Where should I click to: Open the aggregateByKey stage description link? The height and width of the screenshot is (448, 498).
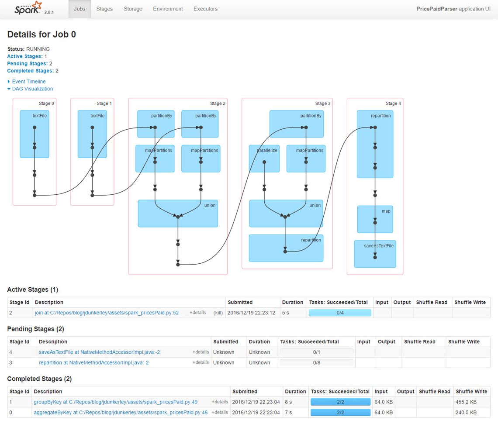click(x=121, y=412)
